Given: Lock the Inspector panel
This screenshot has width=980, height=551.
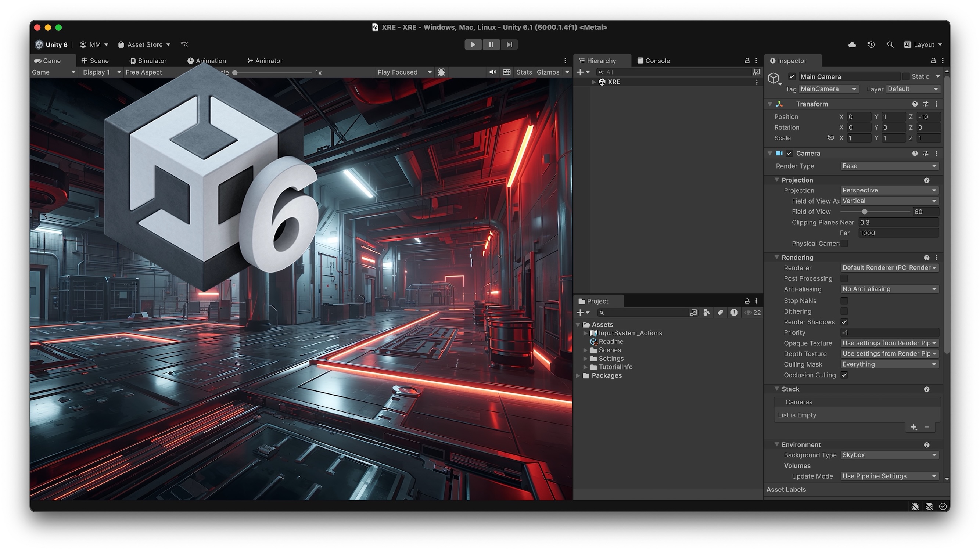Looking at the screenshot, I should (x=933, y=61).
